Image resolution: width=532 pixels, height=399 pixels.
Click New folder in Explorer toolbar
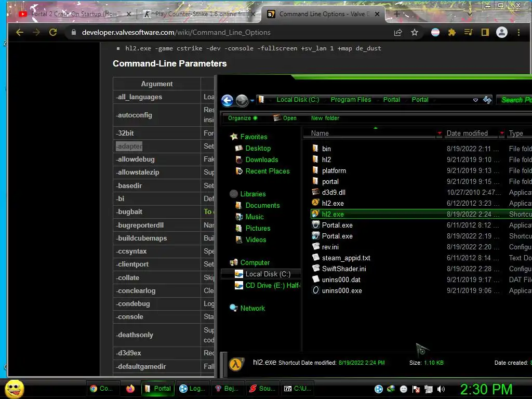[325, 118]
